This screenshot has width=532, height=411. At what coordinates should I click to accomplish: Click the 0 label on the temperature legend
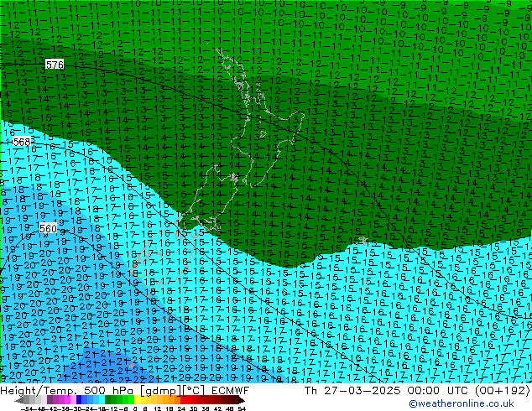click(x=135, y=409)
